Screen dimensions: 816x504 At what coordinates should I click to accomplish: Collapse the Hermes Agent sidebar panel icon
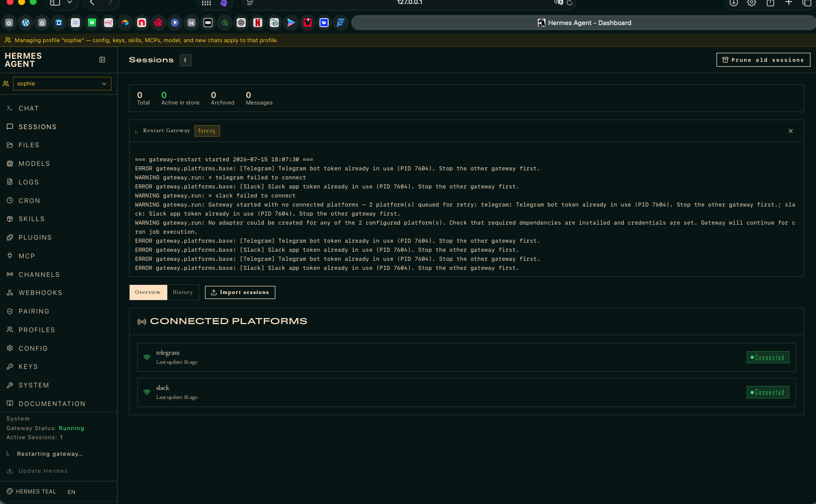click(103, 60)
